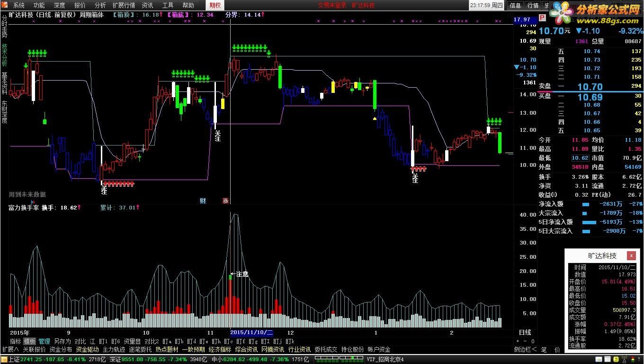Viewport: 644px width, 364px height.
Task: Open the 深度 menu
Action: point(59,5)
